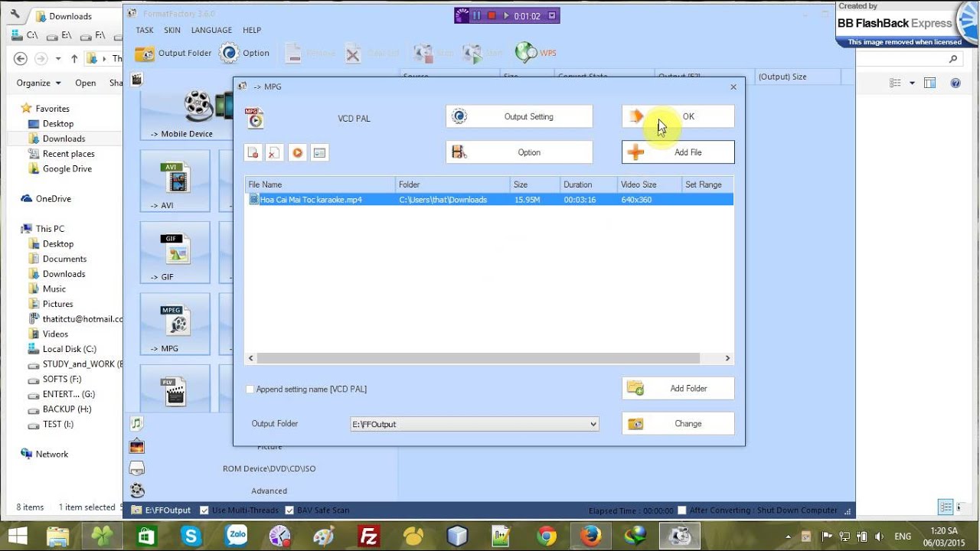Open the Output Folder E:\FFOutput dropdown

[x=475, y=424]
